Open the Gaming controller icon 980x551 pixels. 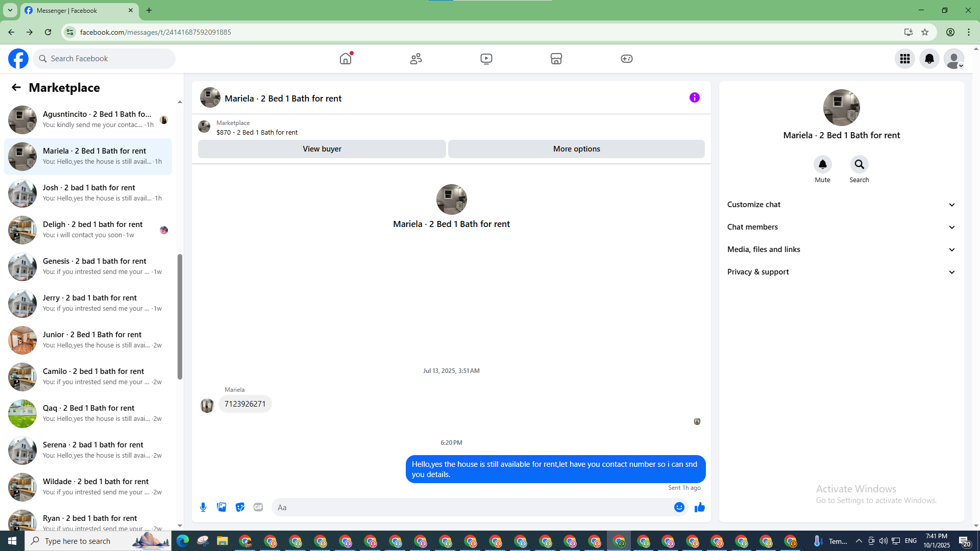click(x=627, y=59)
